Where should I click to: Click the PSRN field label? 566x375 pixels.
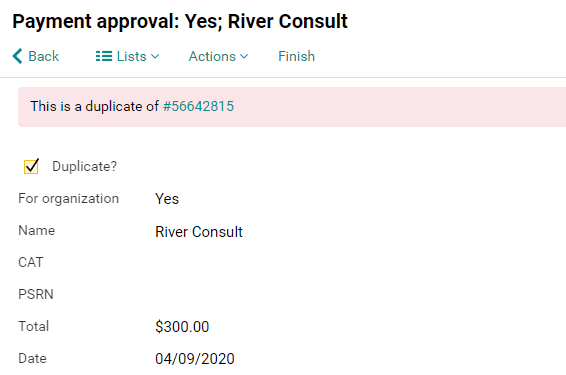pos(36,294)
